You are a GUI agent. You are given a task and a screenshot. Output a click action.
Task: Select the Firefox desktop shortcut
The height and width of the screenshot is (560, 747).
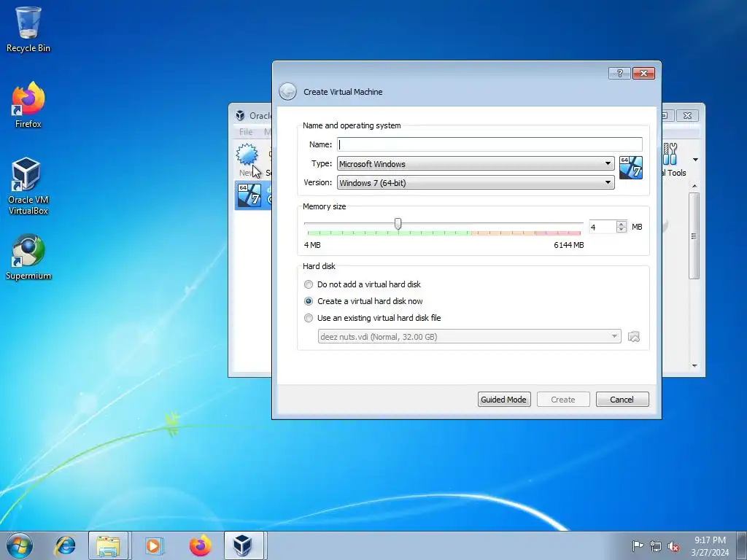[28, 105]
